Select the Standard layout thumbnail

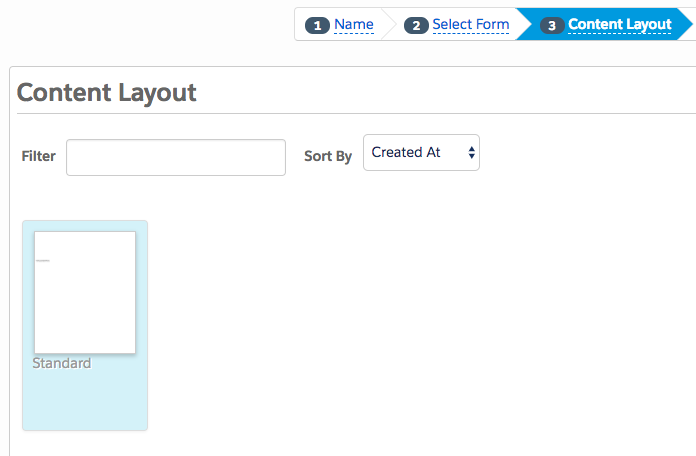tap(85, 292)
